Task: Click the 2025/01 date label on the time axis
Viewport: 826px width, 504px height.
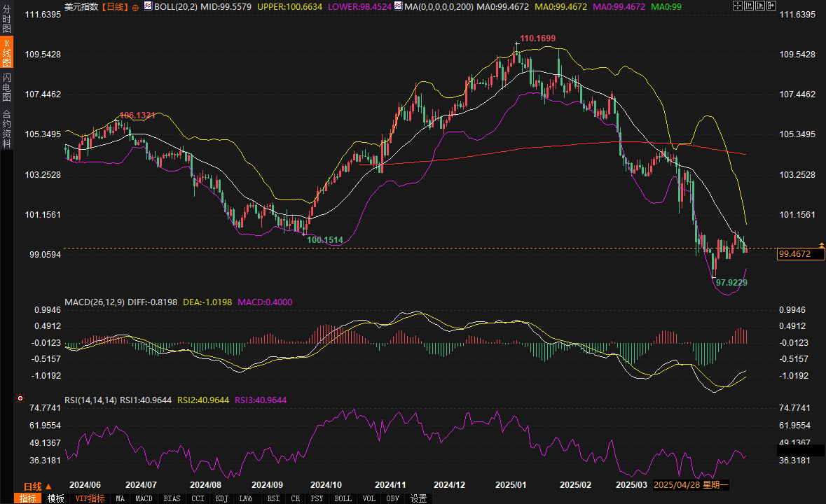Action: point(511,485)
